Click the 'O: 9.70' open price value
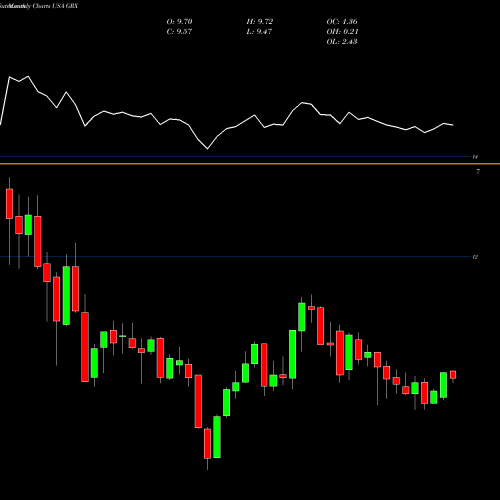This screenshot has width=500, height=500. point(179,22)
